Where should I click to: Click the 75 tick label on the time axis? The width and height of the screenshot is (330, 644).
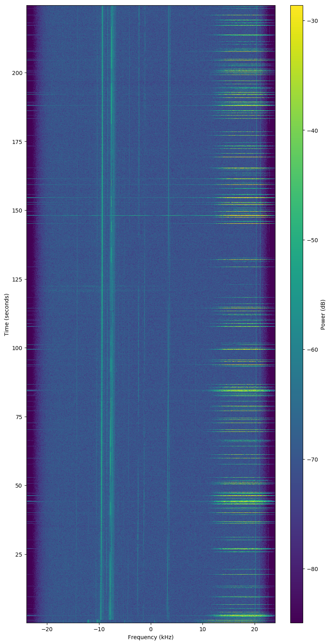(19, 417)
